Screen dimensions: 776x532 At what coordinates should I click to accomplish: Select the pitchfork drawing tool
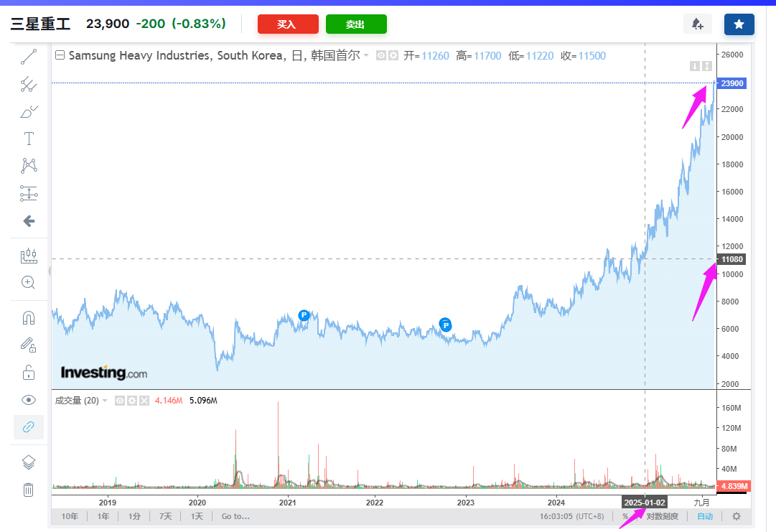29,84
